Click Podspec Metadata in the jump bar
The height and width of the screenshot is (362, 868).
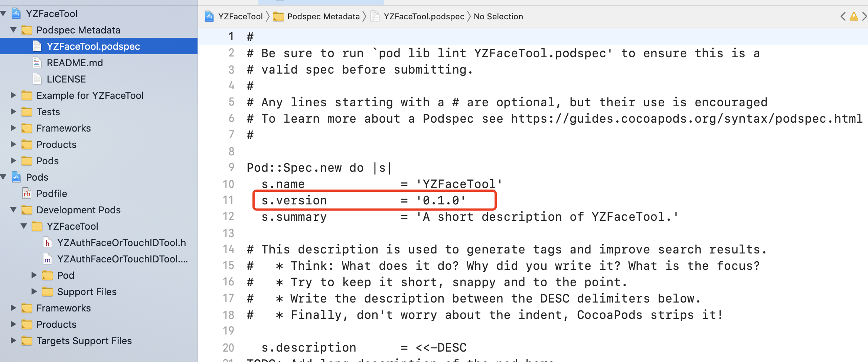(323, 16)
